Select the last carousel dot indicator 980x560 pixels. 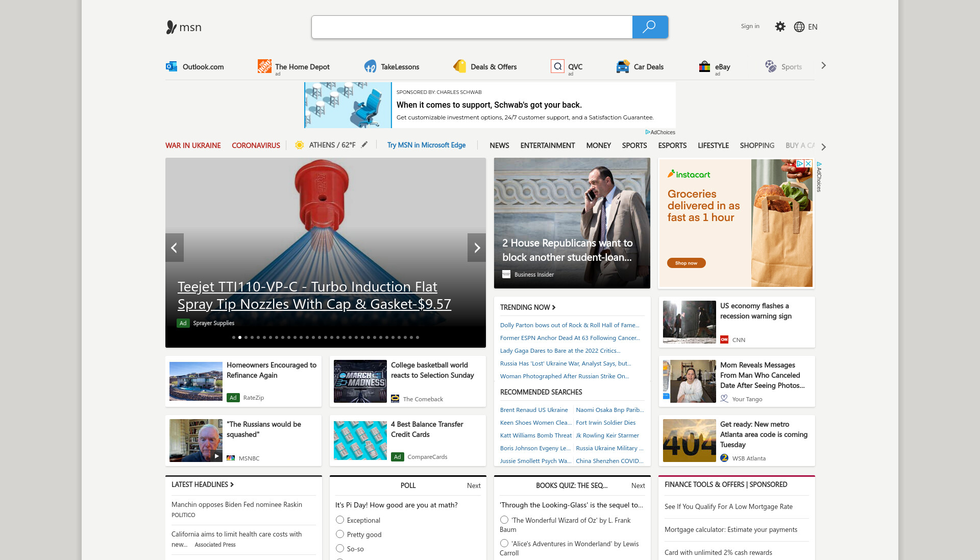pos(418,337)
